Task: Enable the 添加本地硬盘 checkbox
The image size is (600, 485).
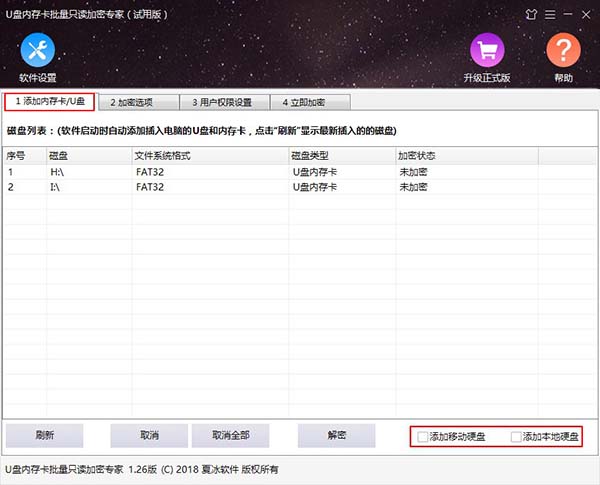Action: [x=516, y=437]
